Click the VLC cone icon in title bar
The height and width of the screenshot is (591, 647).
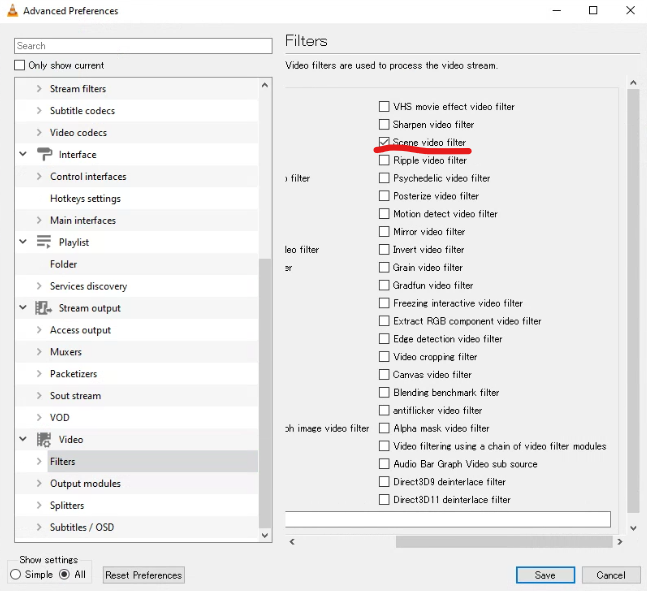(x=13, y=10)
